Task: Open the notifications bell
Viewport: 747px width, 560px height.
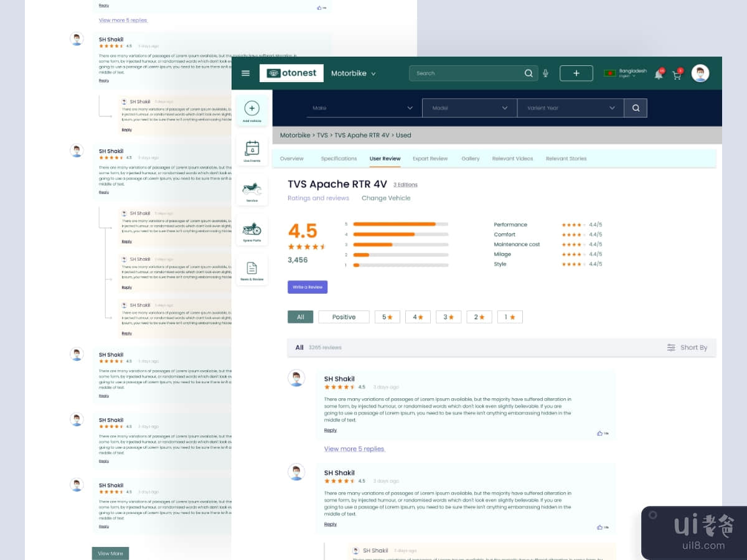Action: pyautogui.click(x=658, y=73)
